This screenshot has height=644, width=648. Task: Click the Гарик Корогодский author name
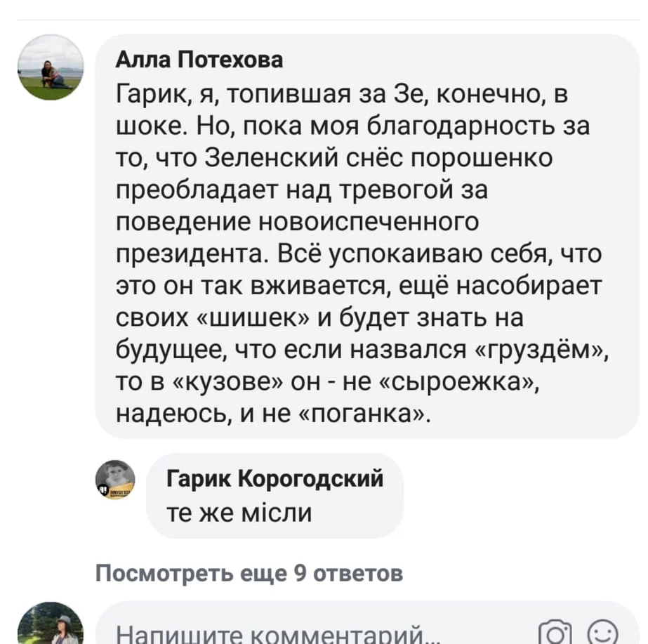pos(275,480)
